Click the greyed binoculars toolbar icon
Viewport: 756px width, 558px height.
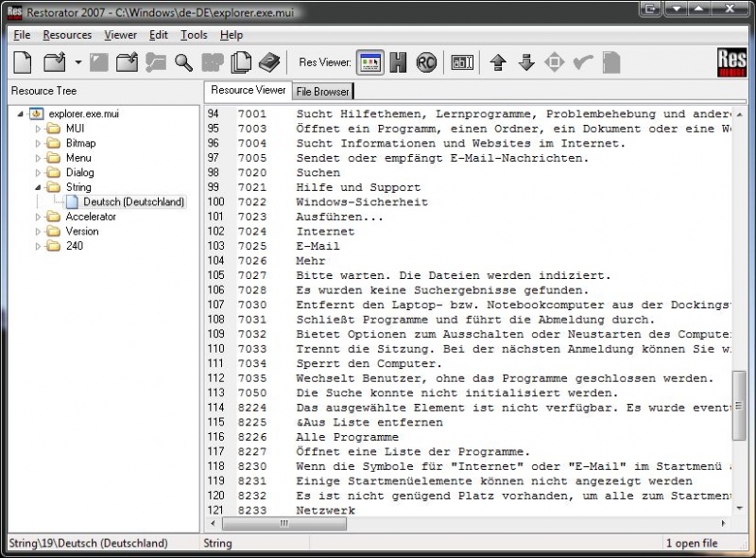213,62
